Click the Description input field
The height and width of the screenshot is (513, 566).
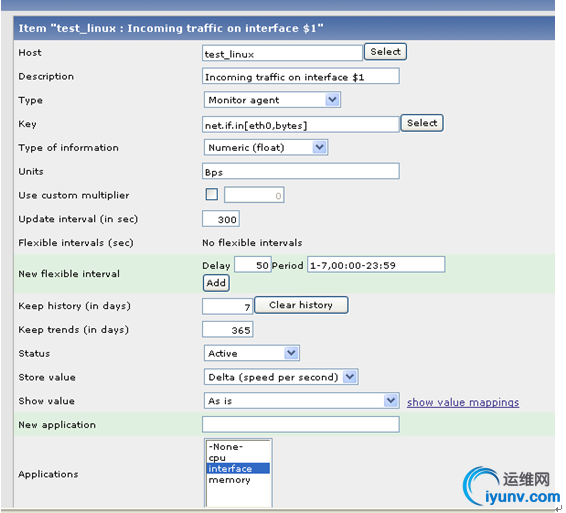301,76
